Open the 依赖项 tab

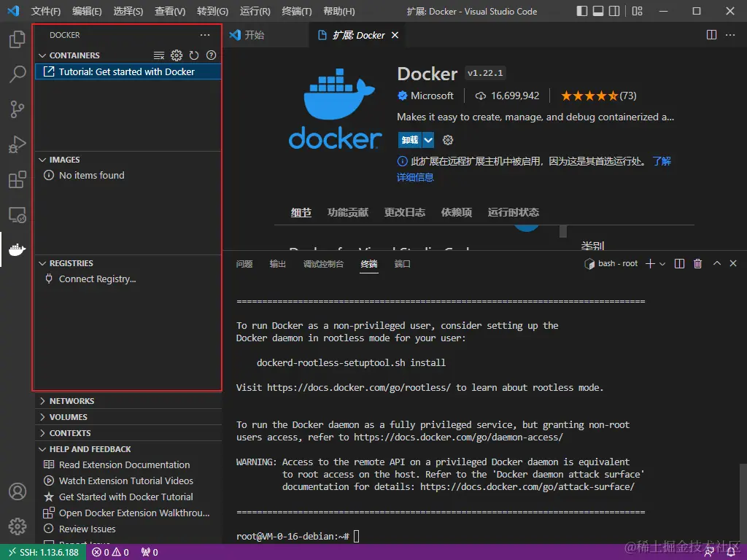click(457, 212)
